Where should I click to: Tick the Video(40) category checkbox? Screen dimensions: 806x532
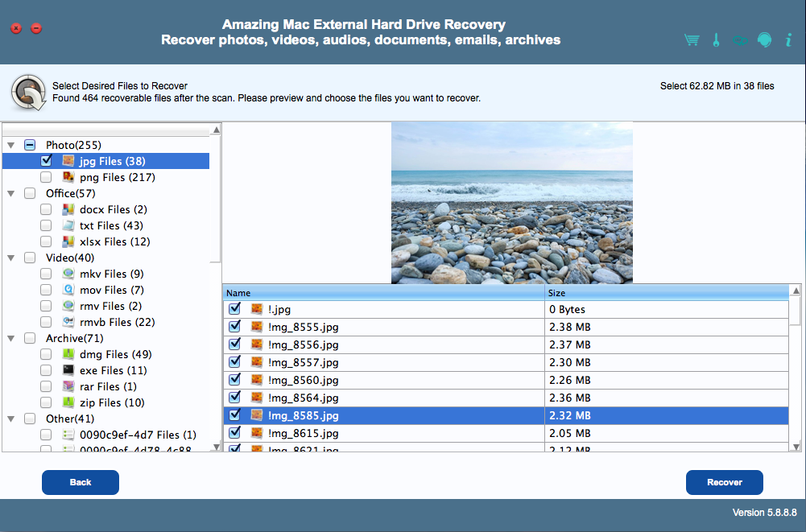pyautogui.click(x=30, y=258)
